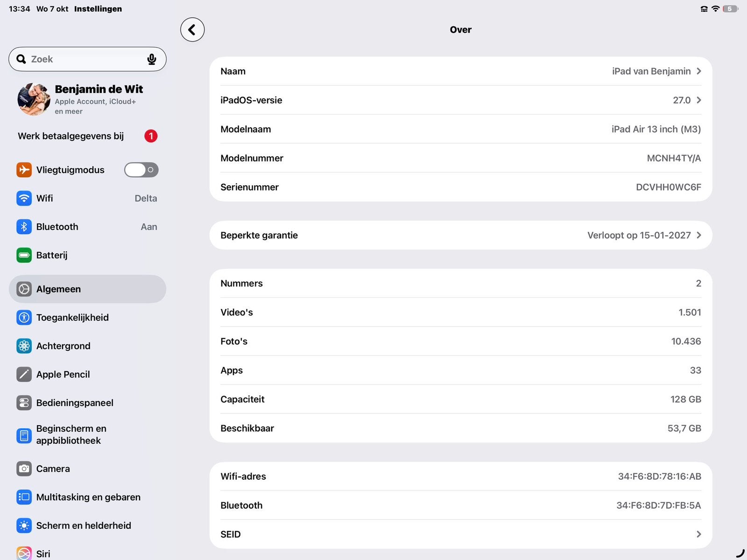
Task: Expand the Naam row chevron
Action: (699, 71)
